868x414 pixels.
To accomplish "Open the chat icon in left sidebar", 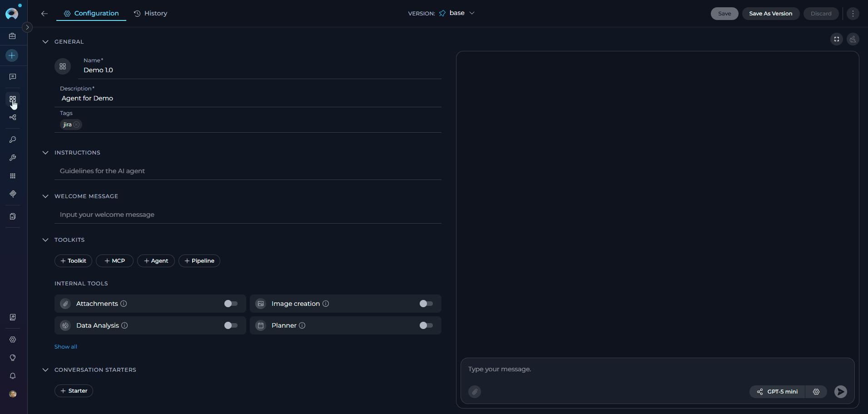I will coord(13,77).
